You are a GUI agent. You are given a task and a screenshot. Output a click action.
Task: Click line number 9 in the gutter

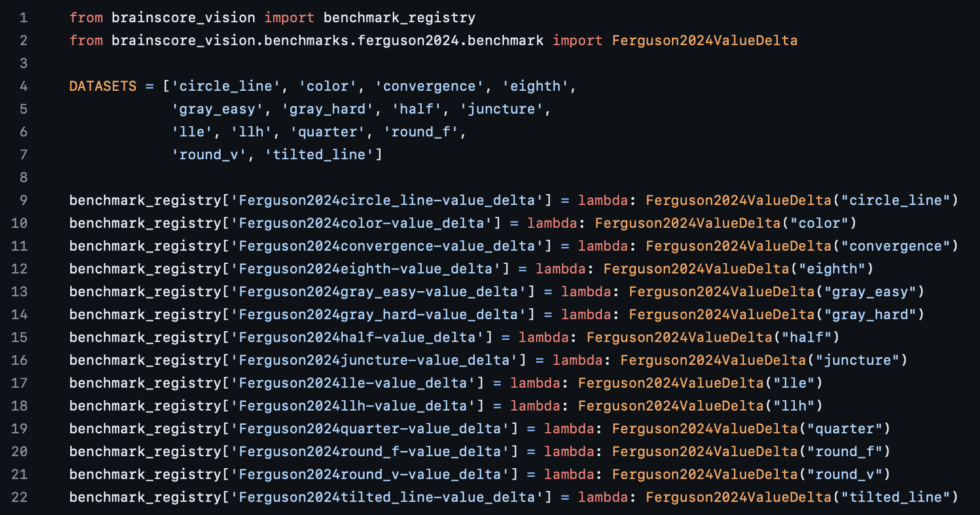point(23,200)
